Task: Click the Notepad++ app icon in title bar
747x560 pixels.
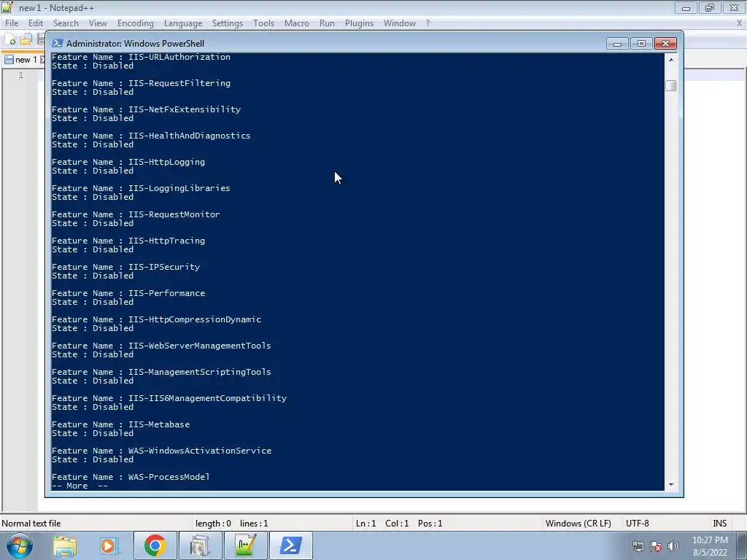Action: (7, 7)
